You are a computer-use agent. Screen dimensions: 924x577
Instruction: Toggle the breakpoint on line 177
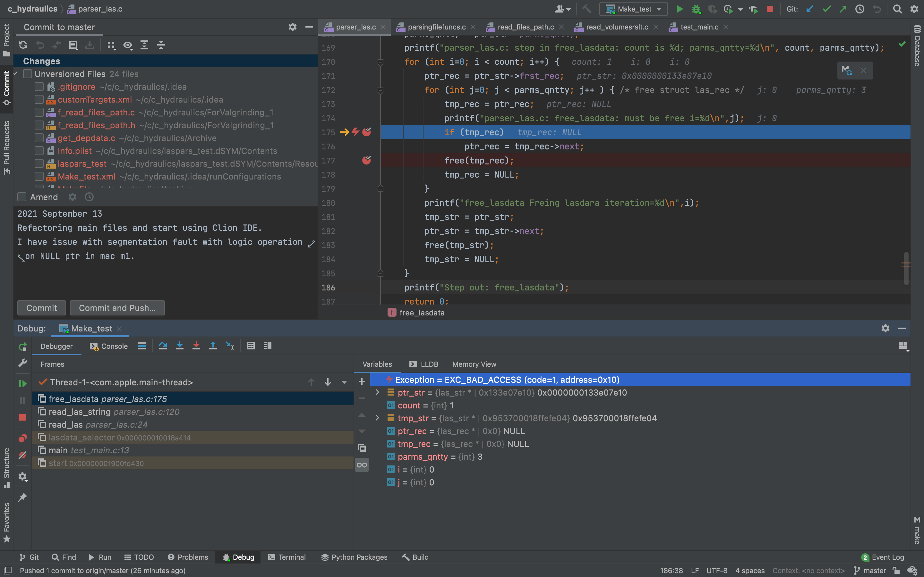pyautogui.click(x=366, y=160)
